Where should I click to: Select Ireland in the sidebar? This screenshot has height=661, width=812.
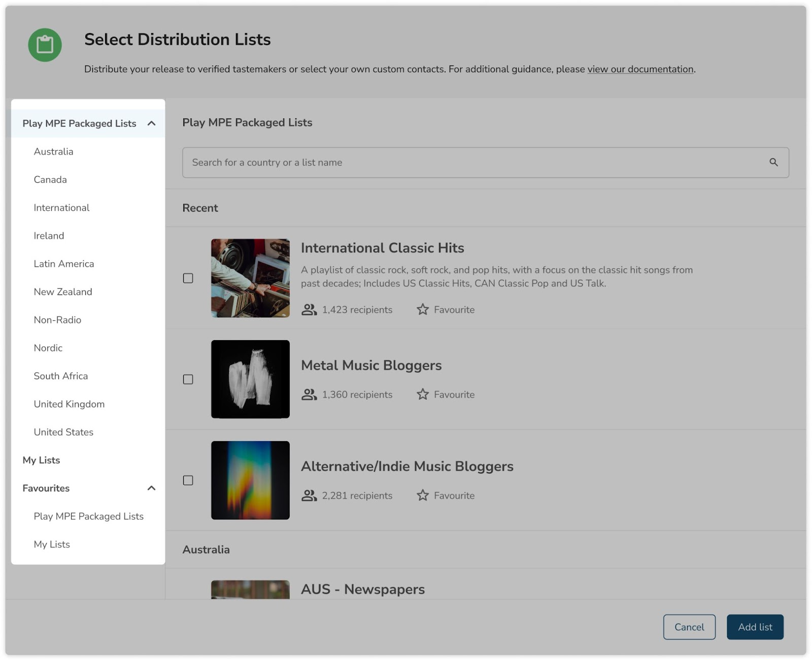tap(49, 236)
